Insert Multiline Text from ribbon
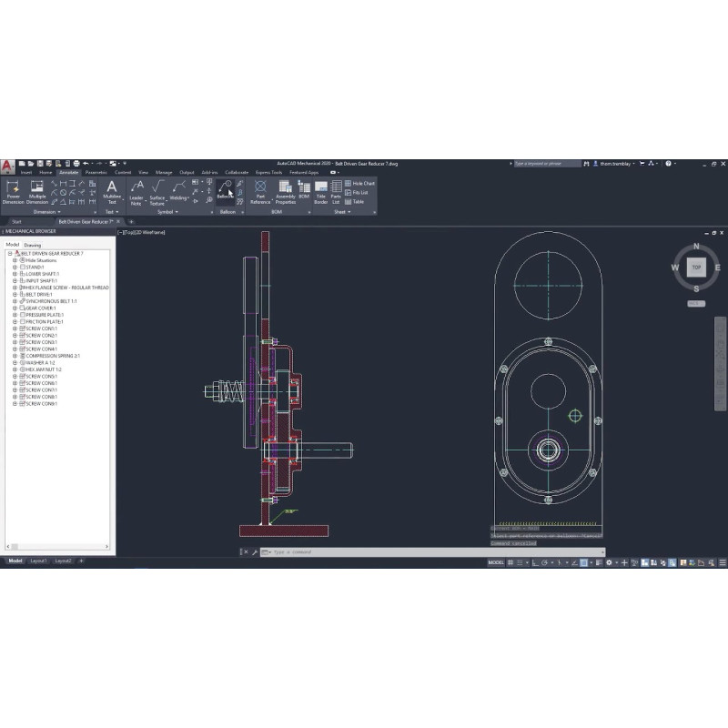Image resolution: width=728 pixels, height=728 pixels. coord(112,191)
